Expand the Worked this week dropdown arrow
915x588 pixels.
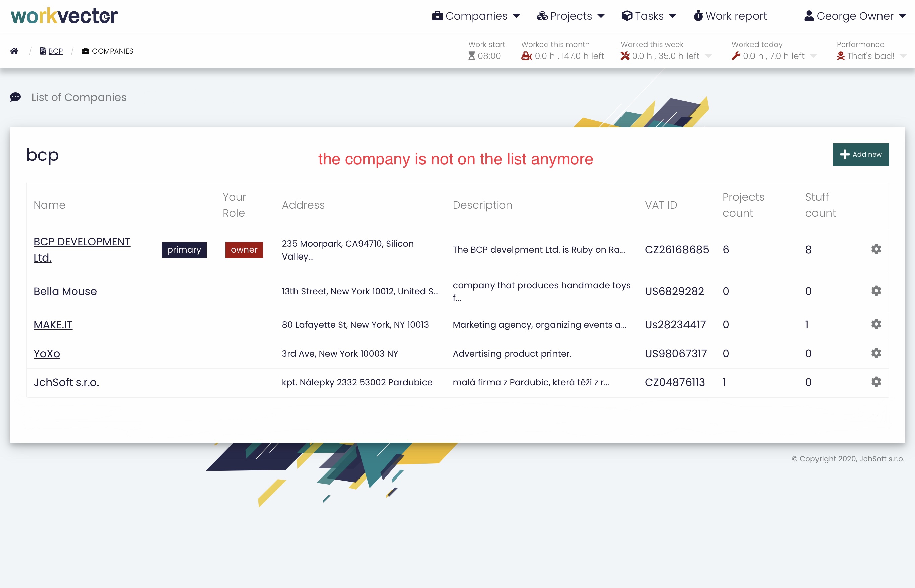[708, 56]
